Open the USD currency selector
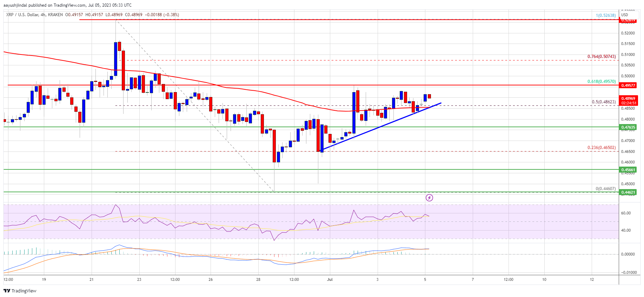Screen dimensions: 644x297 (625, 15)
